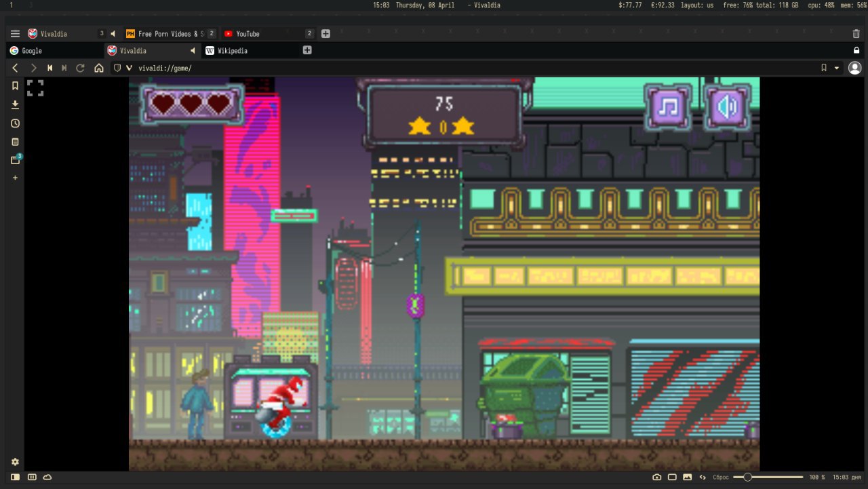Open sync cloud icon in status bar
868x489 pixels.
tap(47, 477)
